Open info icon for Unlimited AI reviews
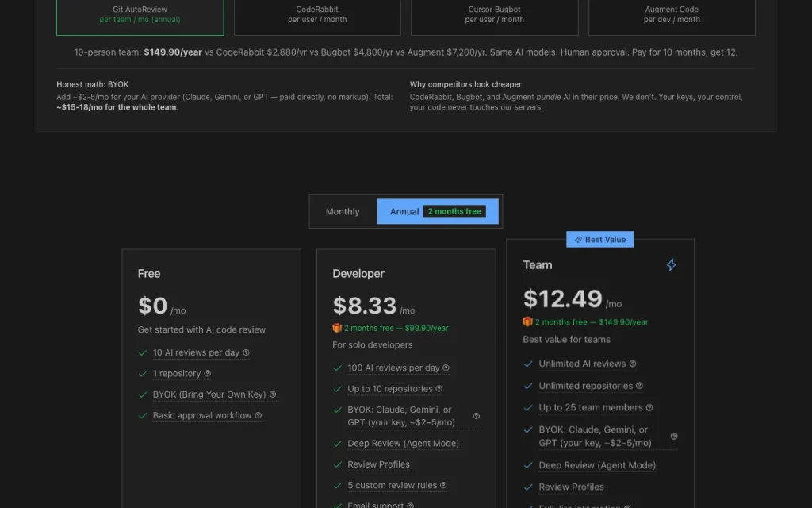Screen dimensions: 812x508 [x=632, y=364]
